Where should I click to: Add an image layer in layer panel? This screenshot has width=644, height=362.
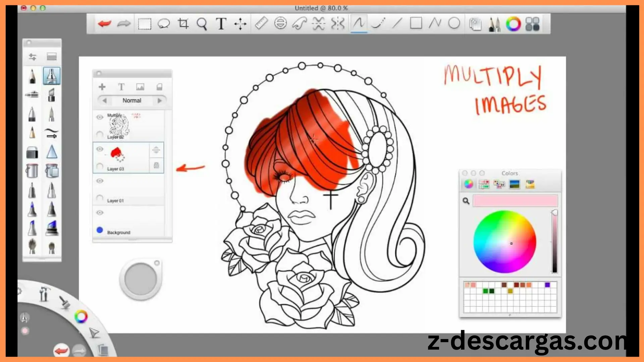point(140,87)
